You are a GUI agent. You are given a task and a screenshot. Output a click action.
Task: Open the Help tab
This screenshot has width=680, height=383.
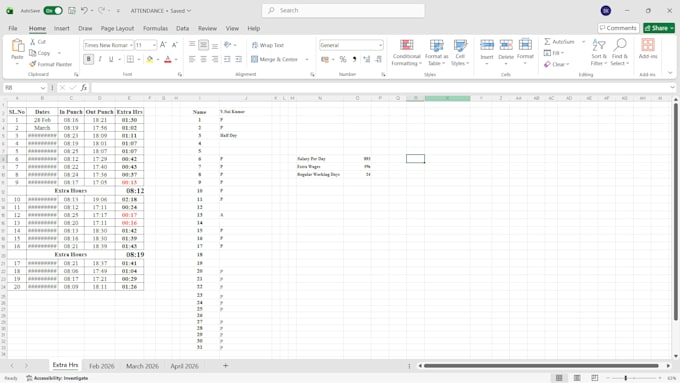pos(254,28)
